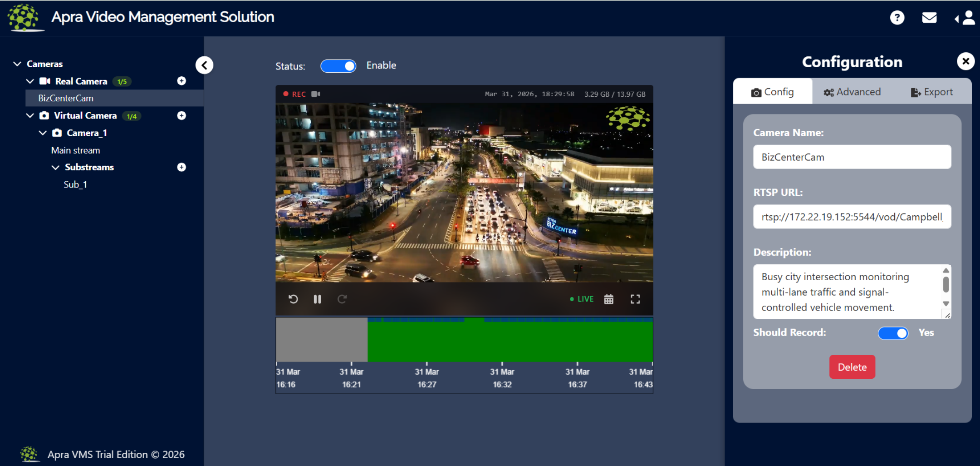This screenshot has height=466, width=980.
Task: Click the Virtual Camera 1/4 count badge
Action: pos(132,116)
